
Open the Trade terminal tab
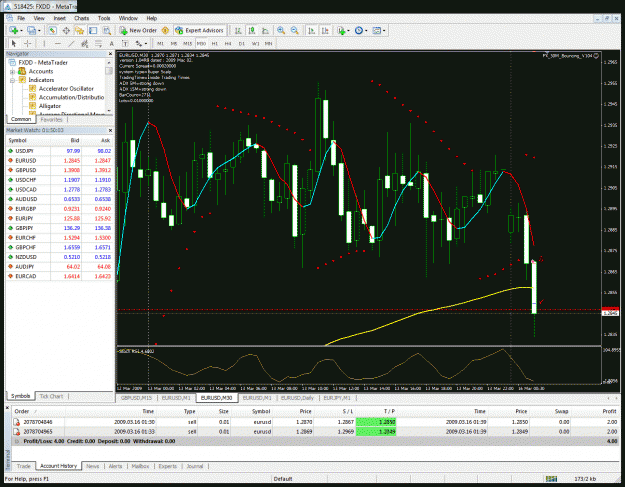(x=24, y=466)
